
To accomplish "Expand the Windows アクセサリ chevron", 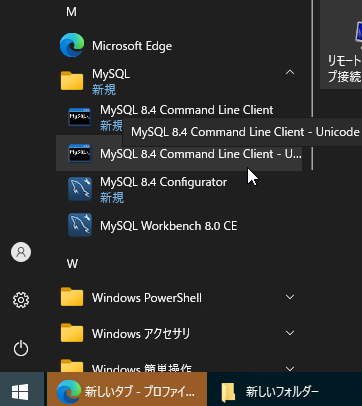I will coord(290,333).
